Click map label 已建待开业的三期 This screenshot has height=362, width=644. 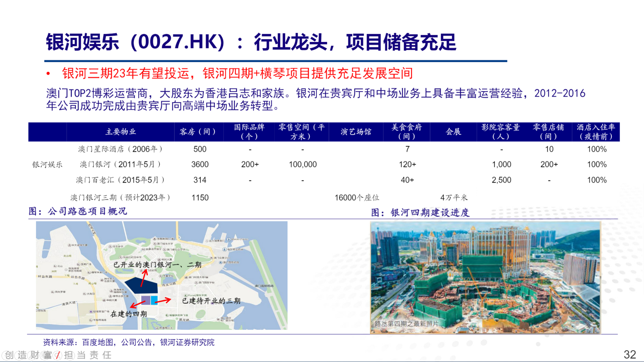pos(211,301)
